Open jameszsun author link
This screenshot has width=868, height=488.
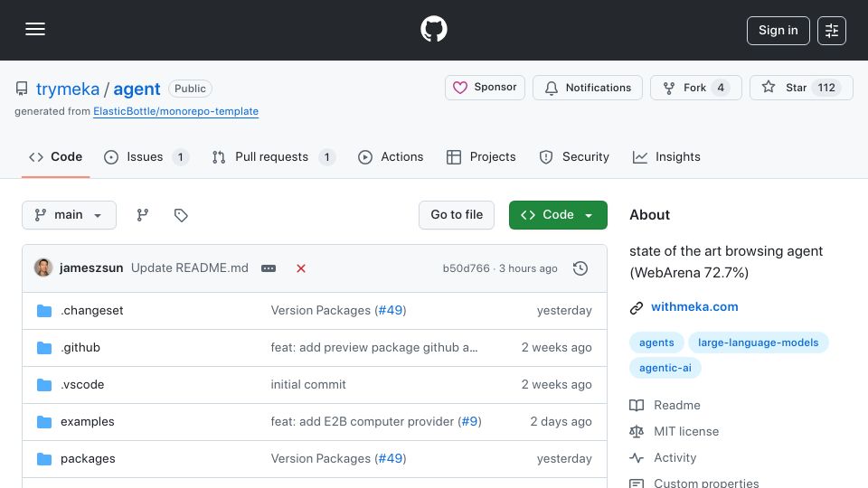point(91,267)
